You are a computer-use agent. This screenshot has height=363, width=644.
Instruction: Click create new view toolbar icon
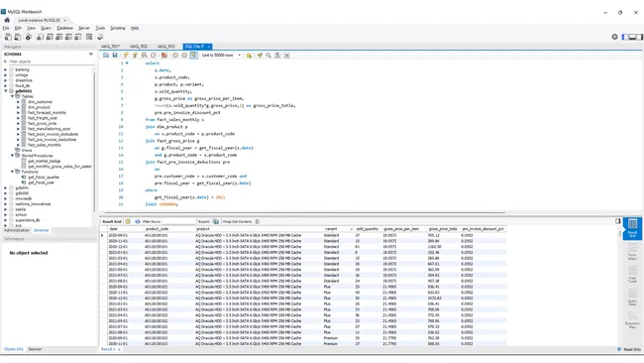coord(58,37)
